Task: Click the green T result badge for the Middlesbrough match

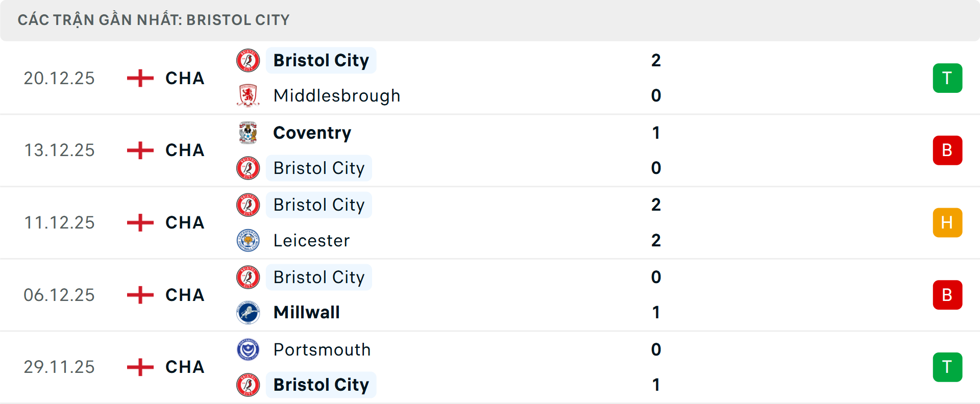Action: point(947,78)
